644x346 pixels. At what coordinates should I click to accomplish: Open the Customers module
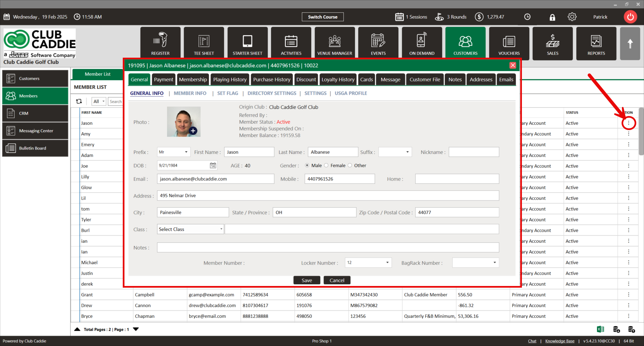point(466,44)
